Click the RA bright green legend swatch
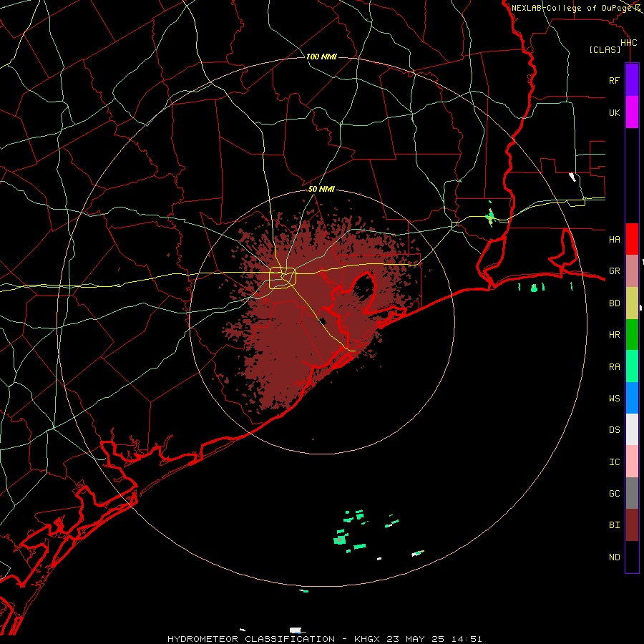 coord(632,366)
